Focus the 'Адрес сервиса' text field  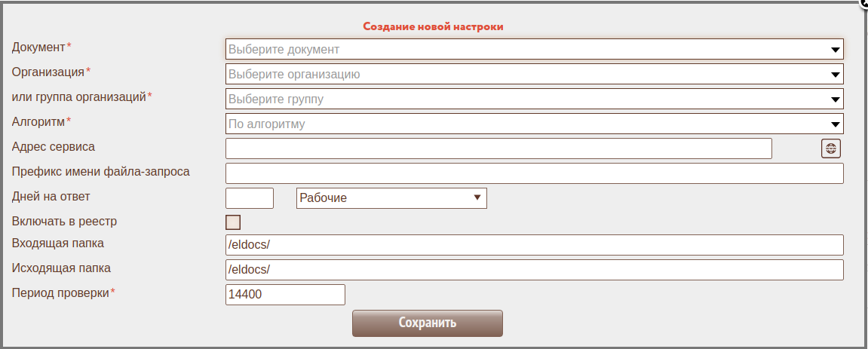click(x=498, y=149)
